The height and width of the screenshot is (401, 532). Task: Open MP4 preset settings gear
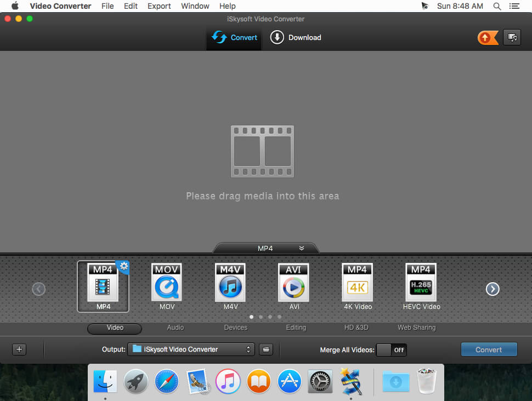coord(124,266)
